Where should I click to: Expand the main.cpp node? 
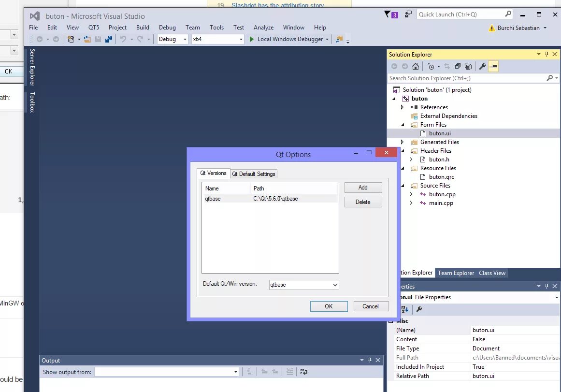(411, 203)
